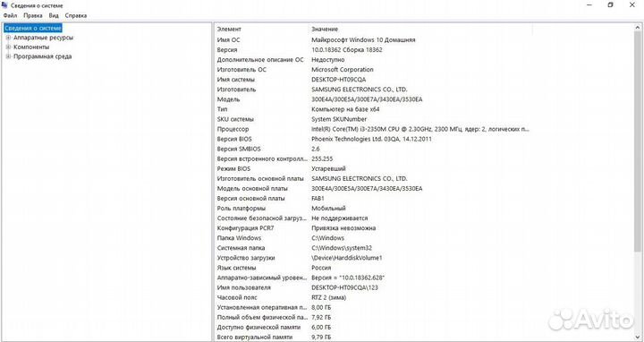Select value Мобильный

click(328, 209)
